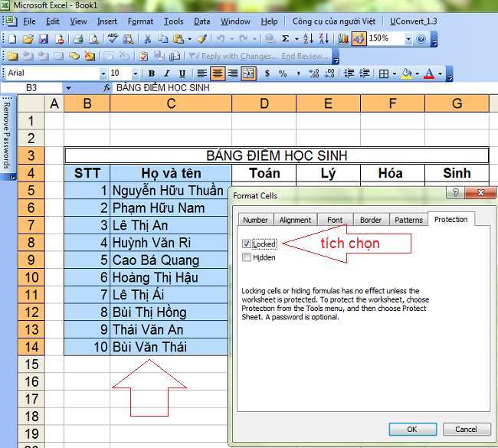Image resolution: width=498 pixels, height=448 pixels.
Task: Print the sheet using the Print icon
Action: tap(78, 39)
